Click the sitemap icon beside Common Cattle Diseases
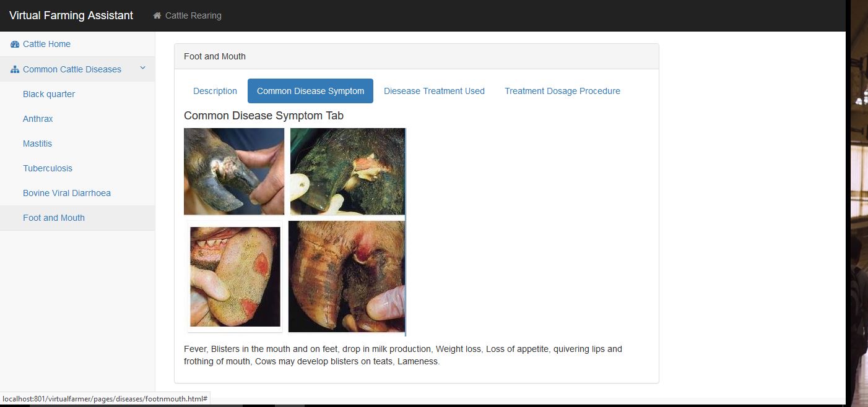The width and height of the screenshot is (868, 407). click(15, 69)
